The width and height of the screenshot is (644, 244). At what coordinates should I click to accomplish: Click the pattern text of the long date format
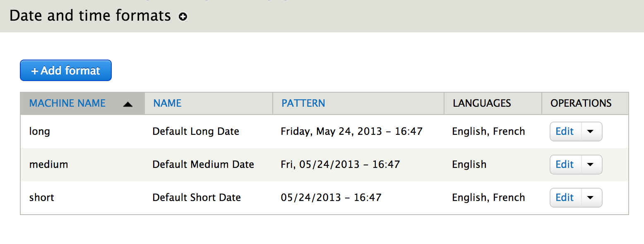[351, 131]
